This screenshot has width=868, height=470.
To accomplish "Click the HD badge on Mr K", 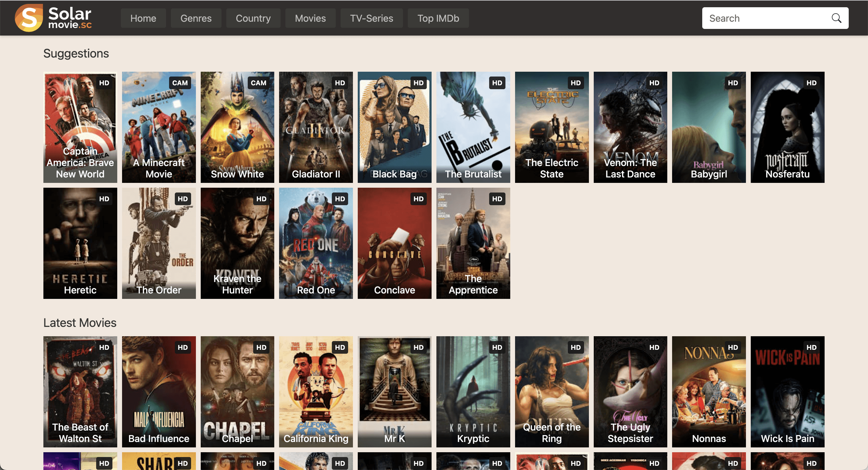I will point(419,347).
